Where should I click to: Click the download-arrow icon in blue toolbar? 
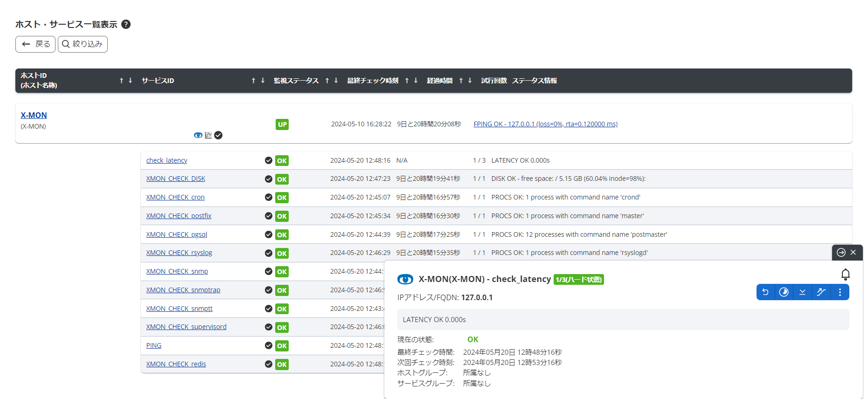(x=802, y=292)
